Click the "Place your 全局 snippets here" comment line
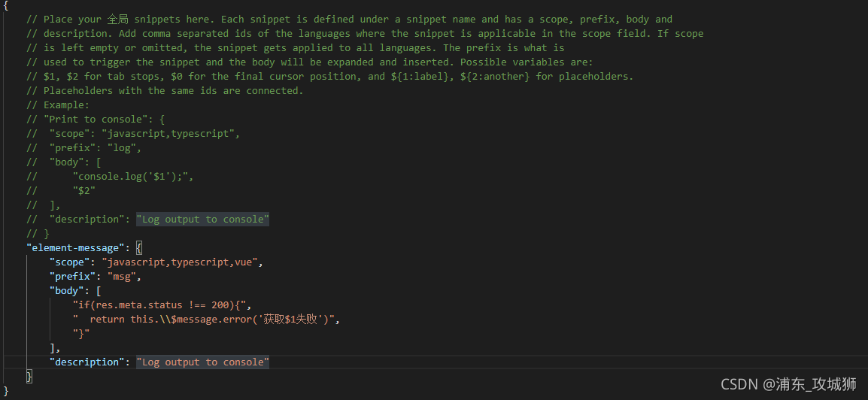Viewport: 868px width, 400px height. [x=349, y=20]
